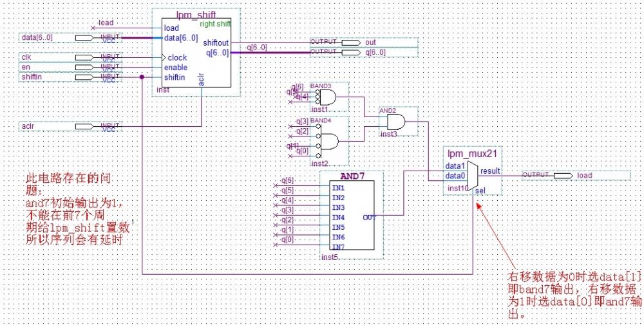Select the junction dot on shiftin wire
The width and height of the screenshot is (644, 327).
coord(142,77)
